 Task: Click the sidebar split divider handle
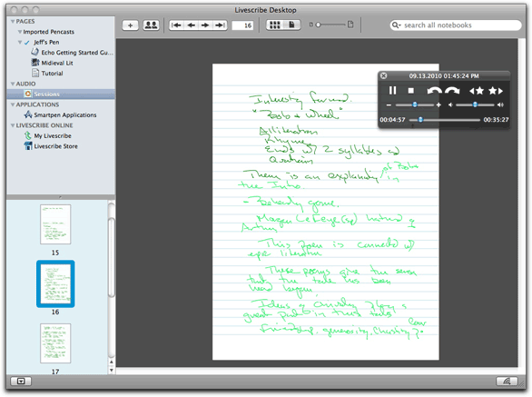tap(61, 197)
